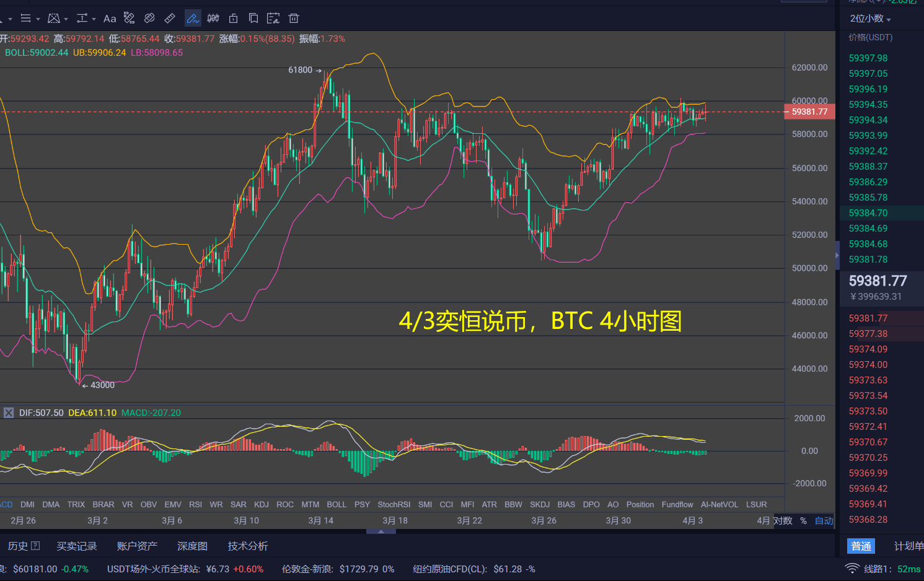This screenshot has height=581, width=924.
Task: Open the shape tool dropdown arrow
Action: point(66,18)
